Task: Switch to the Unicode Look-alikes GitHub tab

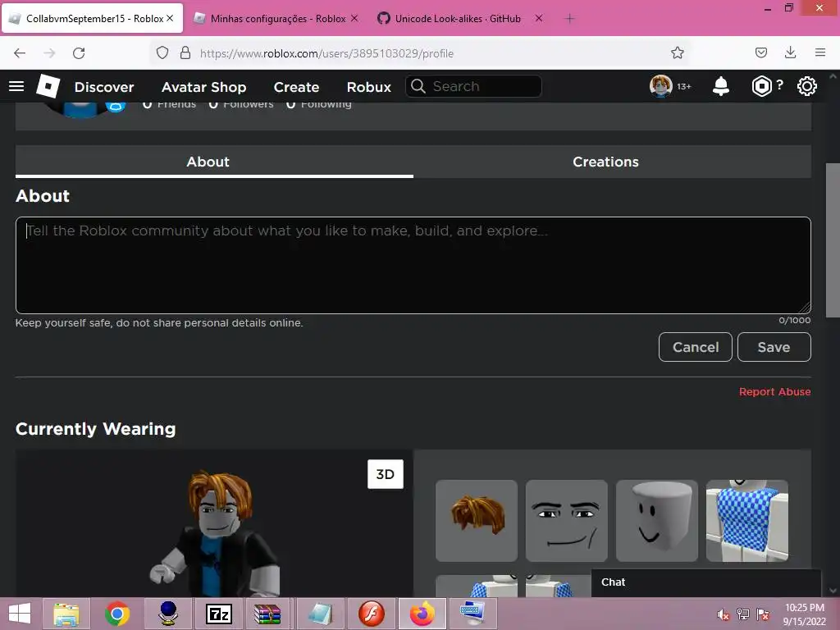Action: [457, 19]
